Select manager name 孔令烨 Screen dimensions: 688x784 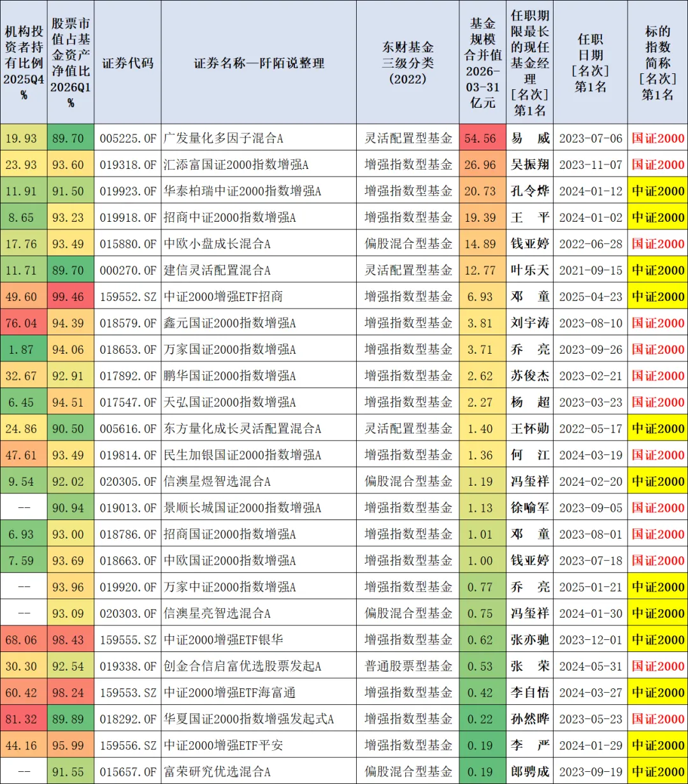pyautogui.click(x=530, y=191)
